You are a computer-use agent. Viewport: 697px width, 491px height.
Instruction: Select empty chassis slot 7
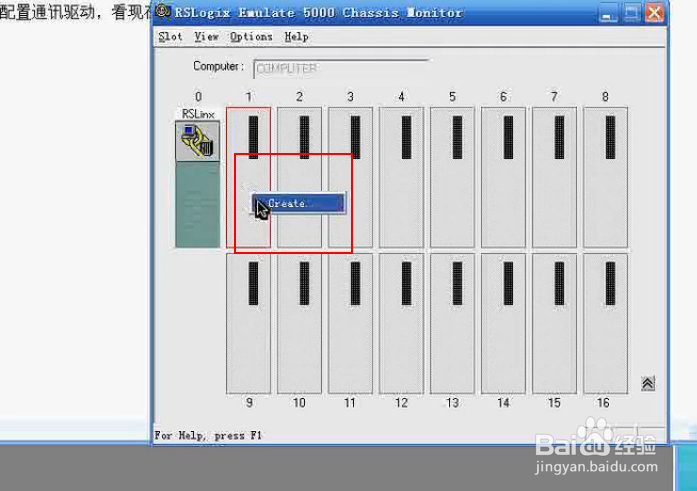tap(555, 177)
